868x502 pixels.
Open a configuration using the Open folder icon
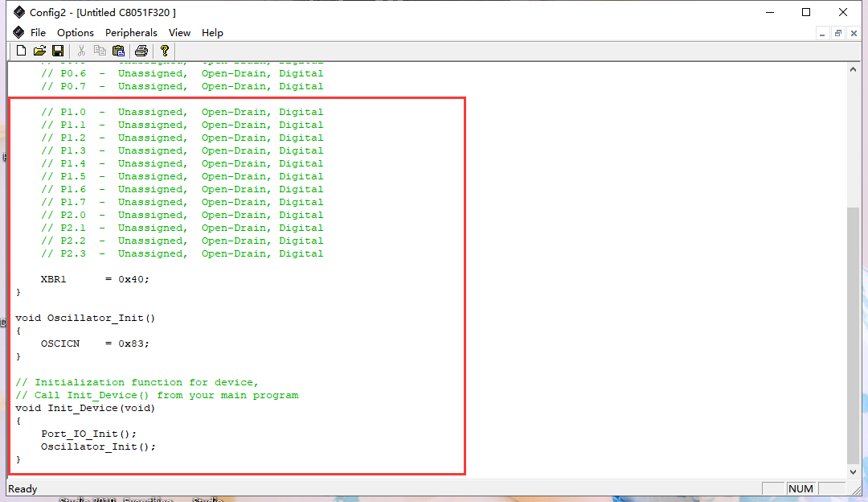[39, 50]
